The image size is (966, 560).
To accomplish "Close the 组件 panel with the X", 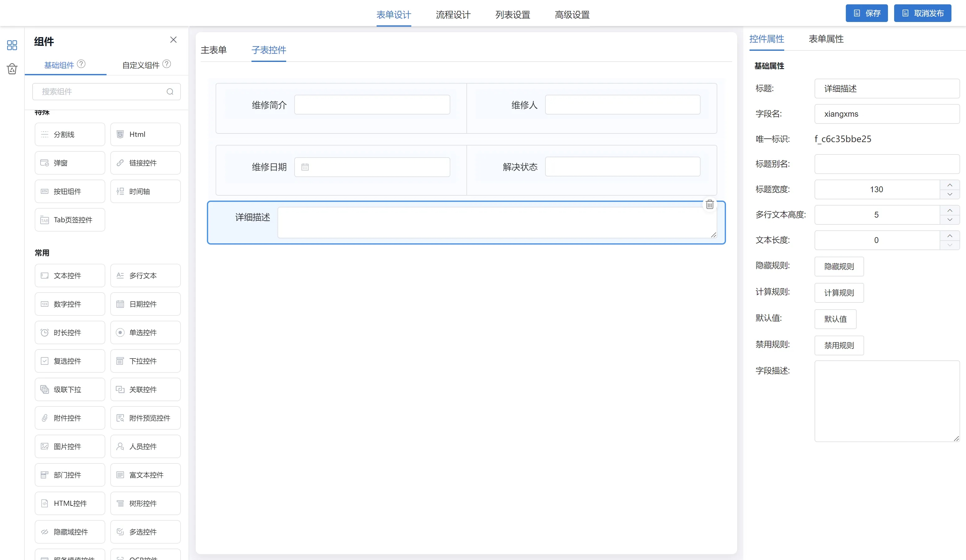I will (x=173, y=40).
